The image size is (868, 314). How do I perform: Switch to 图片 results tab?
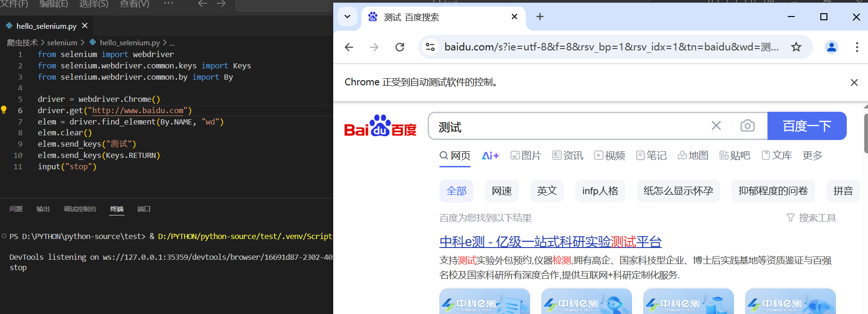tap(526, 156)
